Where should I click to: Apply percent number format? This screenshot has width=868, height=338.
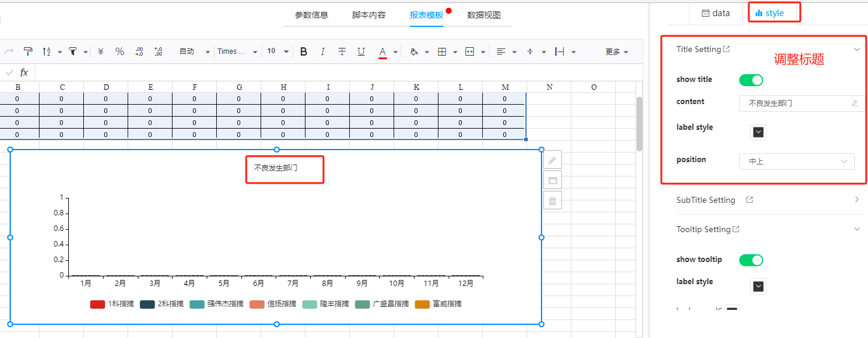pyautogui.click(x=120, y=51)
